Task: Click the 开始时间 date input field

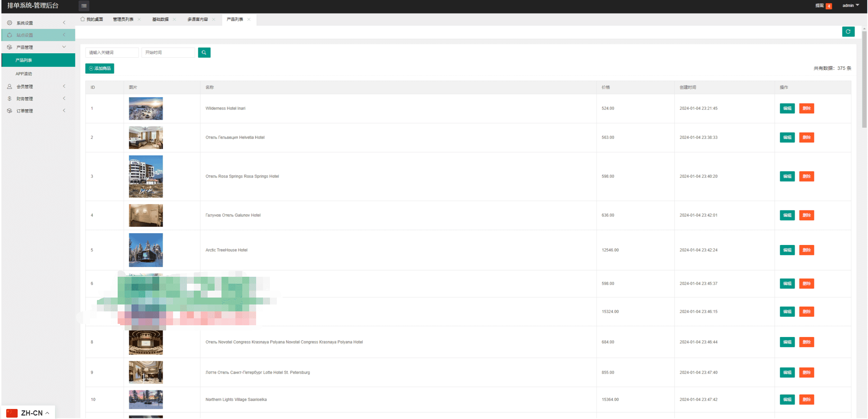Action: [168, 53]
